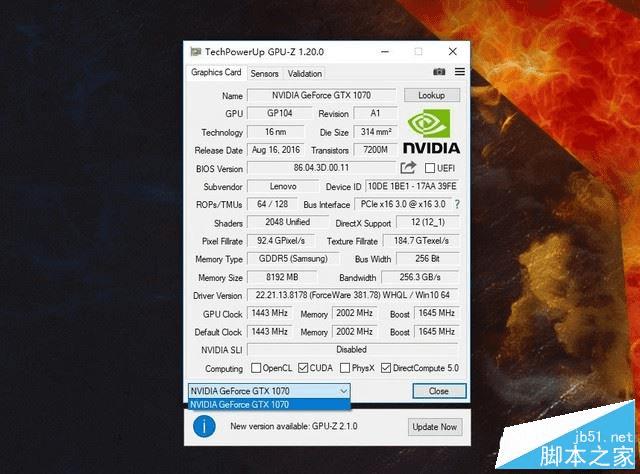The width and height of the screenshot is (640, 474).
Task: Toggle the UEFI checkbox
Action: coord(429,168)
